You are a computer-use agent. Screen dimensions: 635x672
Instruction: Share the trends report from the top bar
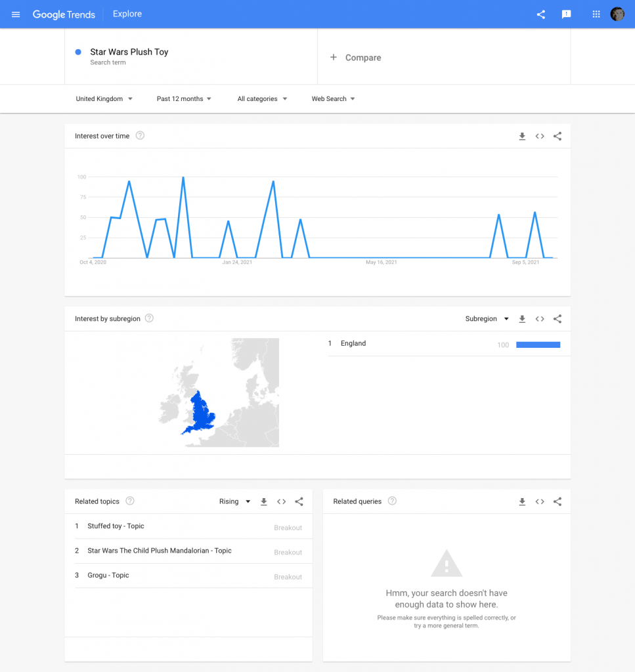pyautogui.click(x=540, y=14)
